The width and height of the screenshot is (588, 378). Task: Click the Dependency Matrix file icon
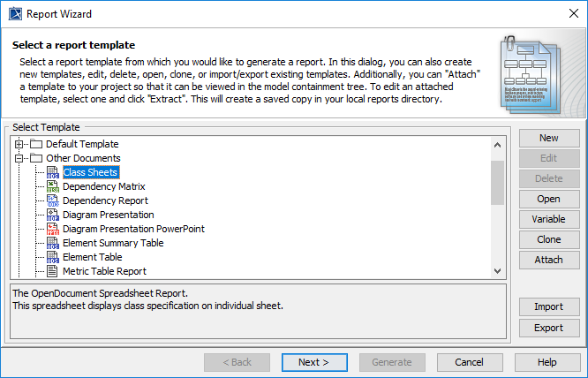coord(52,186)
